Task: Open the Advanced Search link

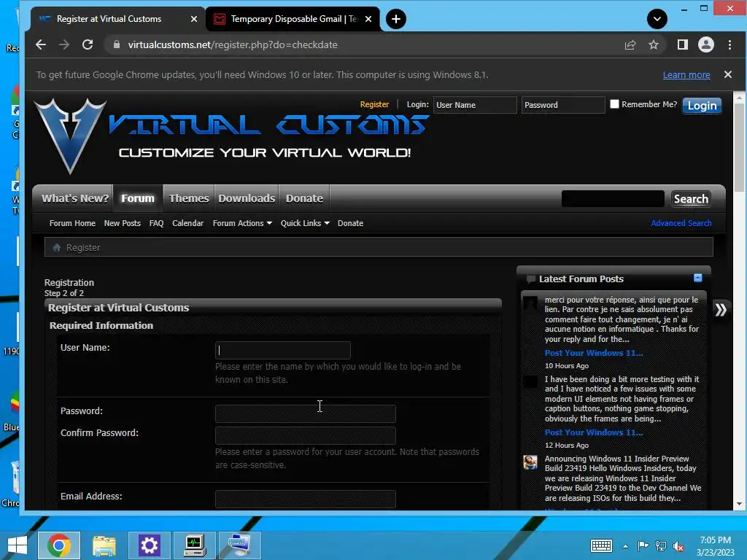Action: click(x=681, y=223)
